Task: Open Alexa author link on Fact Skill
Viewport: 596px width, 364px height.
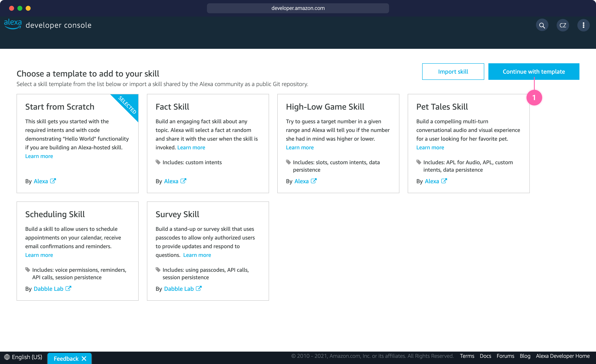Action: [171, 181]
